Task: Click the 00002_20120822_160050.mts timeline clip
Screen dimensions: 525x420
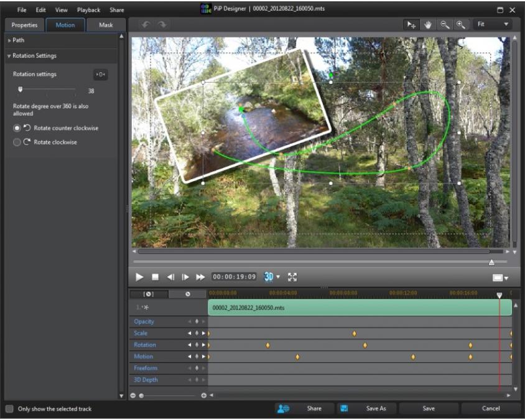Action: pyautogui.click(x=360, y=307)
